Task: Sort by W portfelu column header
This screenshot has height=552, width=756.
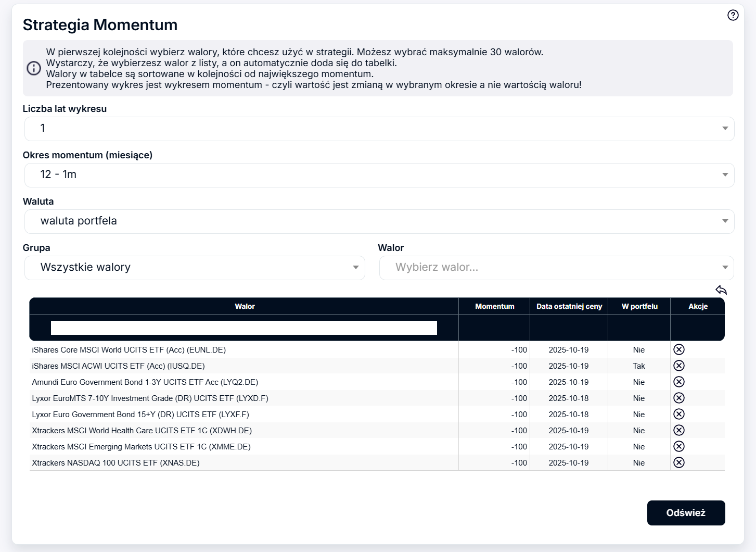Action: 639,306
